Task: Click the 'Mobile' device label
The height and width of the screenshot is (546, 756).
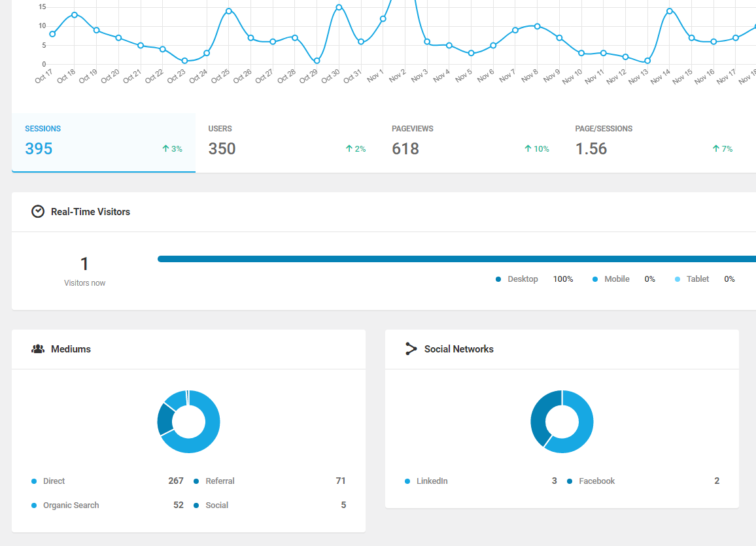Action: 617,279
